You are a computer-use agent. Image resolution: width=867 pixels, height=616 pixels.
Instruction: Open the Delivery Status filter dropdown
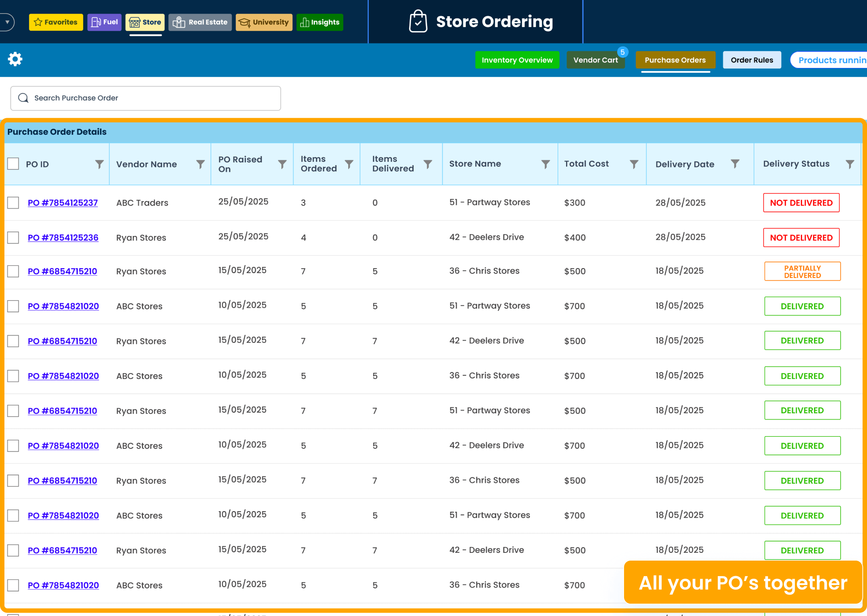click(x=850, y=164)
